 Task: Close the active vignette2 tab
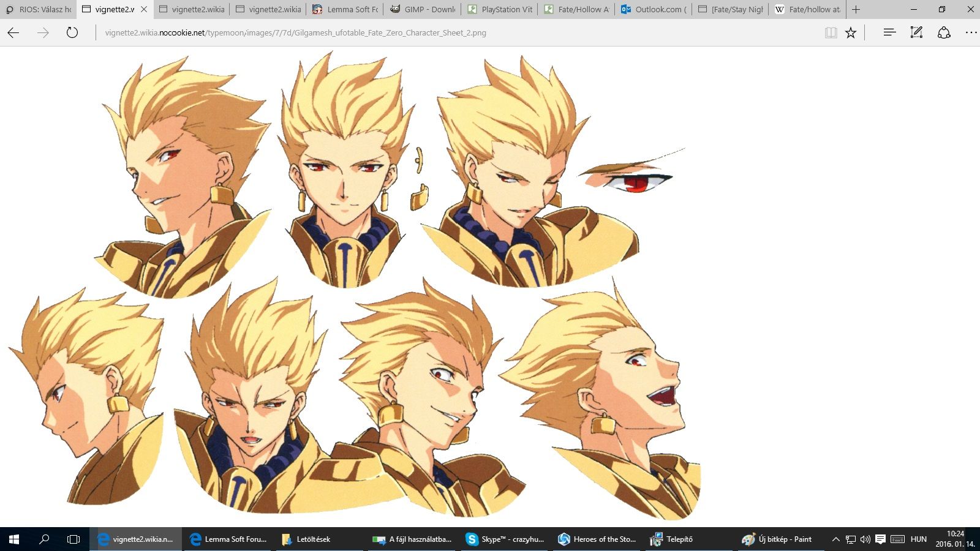coord(143,9)
